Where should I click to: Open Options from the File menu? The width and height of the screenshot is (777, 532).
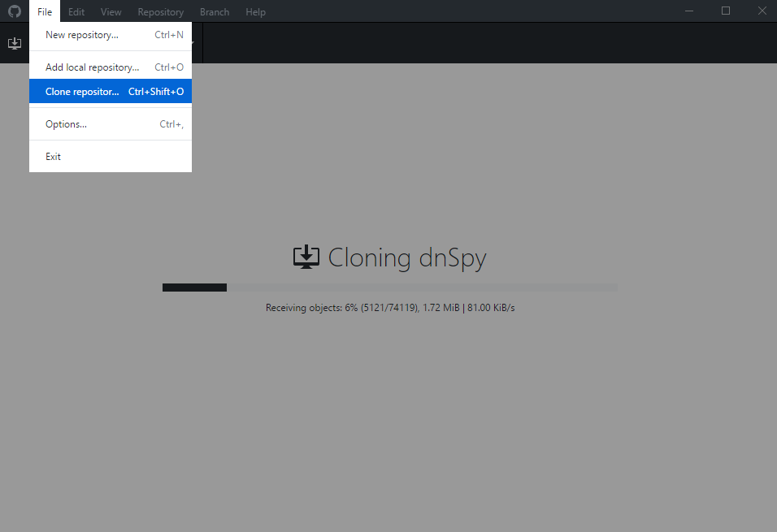click(x=111, y=123)
